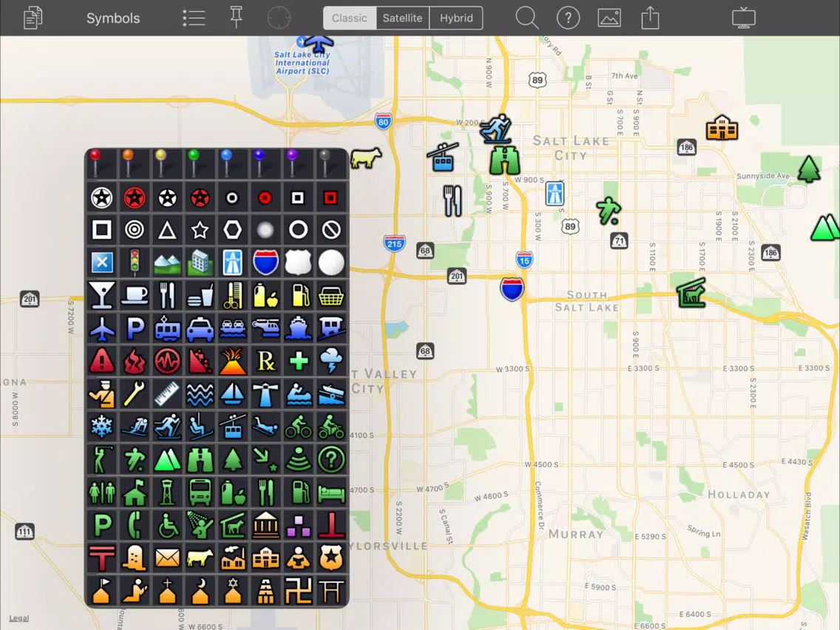The height and width of the screenshot is (630, 840).
Task: Open the documents icon in toolbar
Action: click(33, 18)
